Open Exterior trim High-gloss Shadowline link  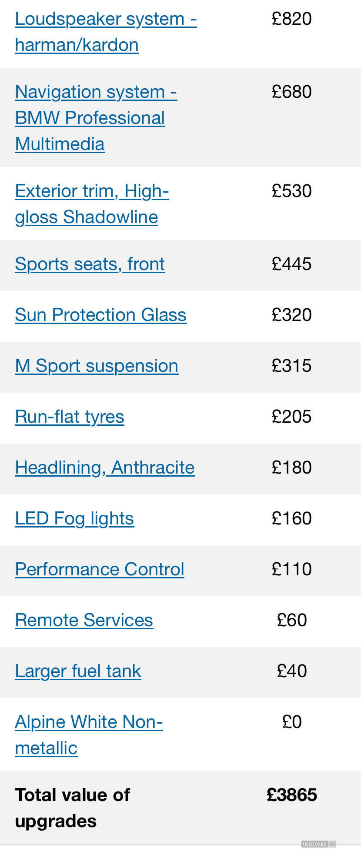pyautogui.click(x=92, y=204)
